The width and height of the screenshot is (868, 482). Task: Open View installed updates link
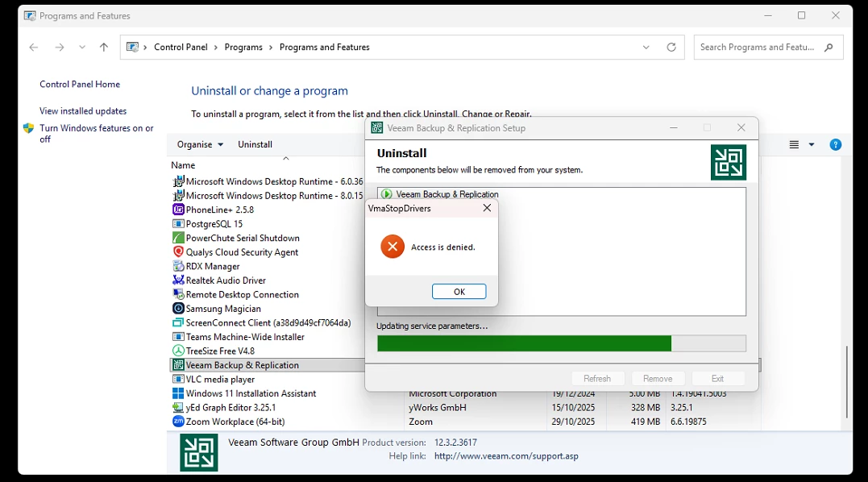83,111
